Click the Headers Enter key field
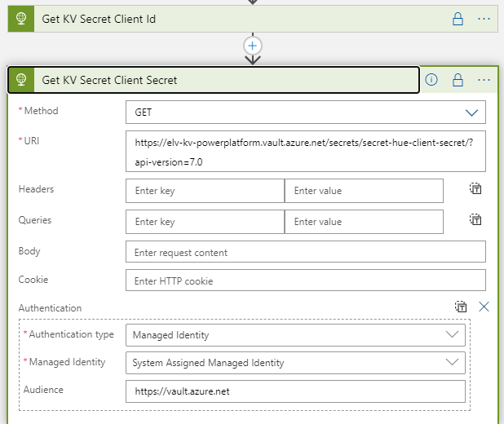 205,191
